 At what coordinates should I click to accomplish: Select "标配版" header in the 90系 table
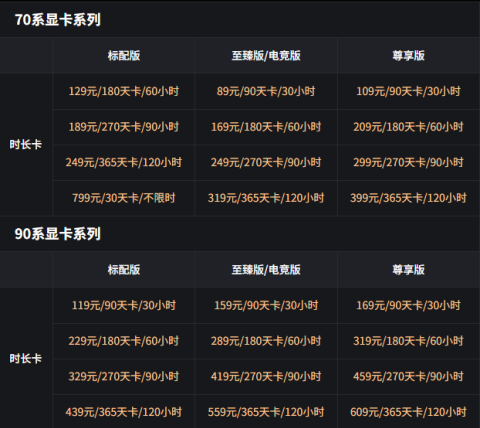(x=124, y=269)
